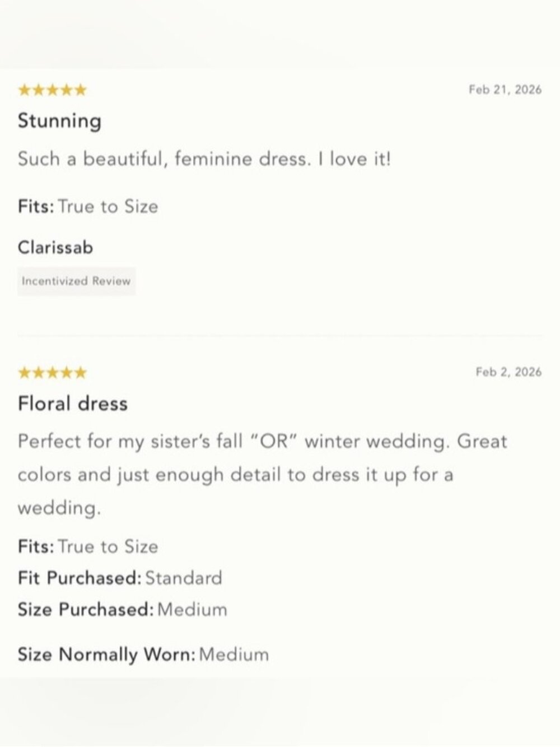
Task: Click the first star of Clarissab's review
Action: pyautogui.click(x=24, y=90)
